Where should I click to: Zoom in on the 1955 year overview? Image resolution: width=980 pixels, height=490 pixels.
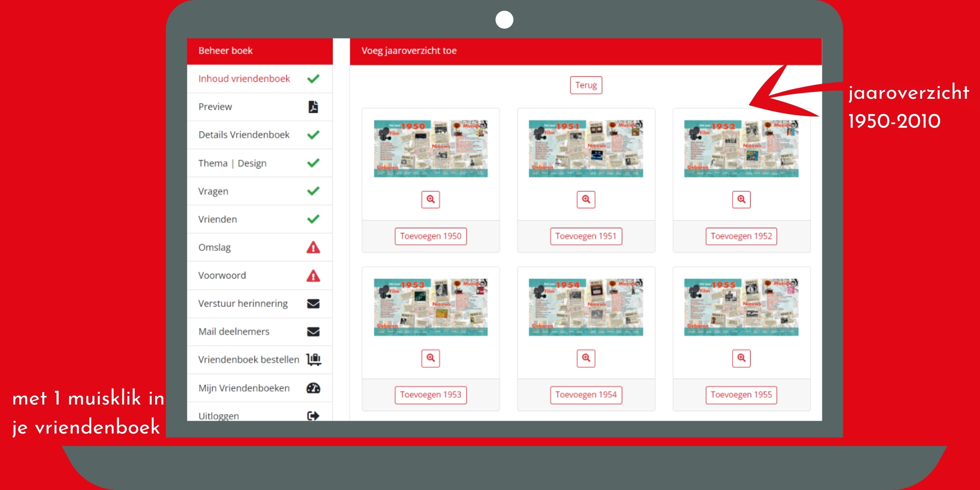[741, 358]
